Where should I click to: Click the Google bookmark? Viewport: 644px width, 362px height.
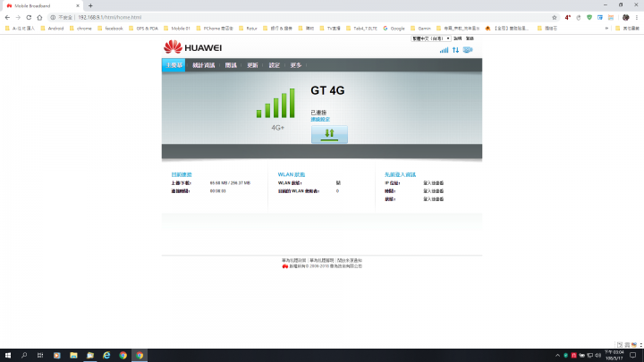[x=394, y=29]
